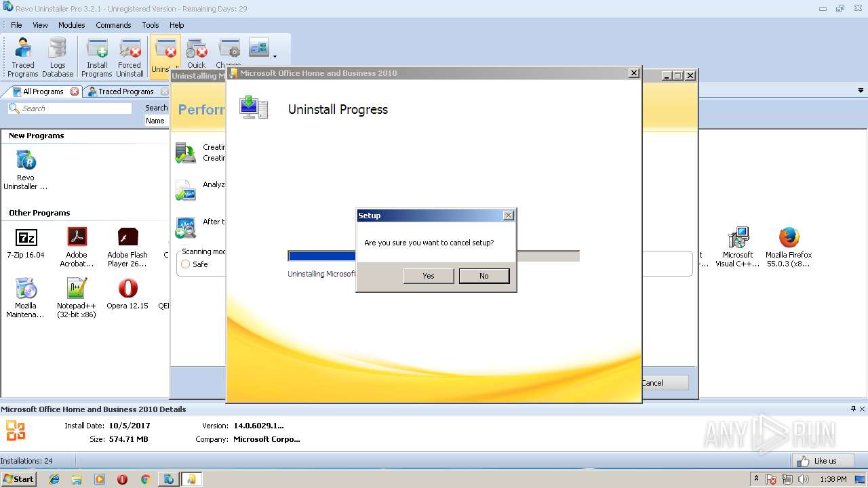Open the Logs Database module

click(58, 58)
